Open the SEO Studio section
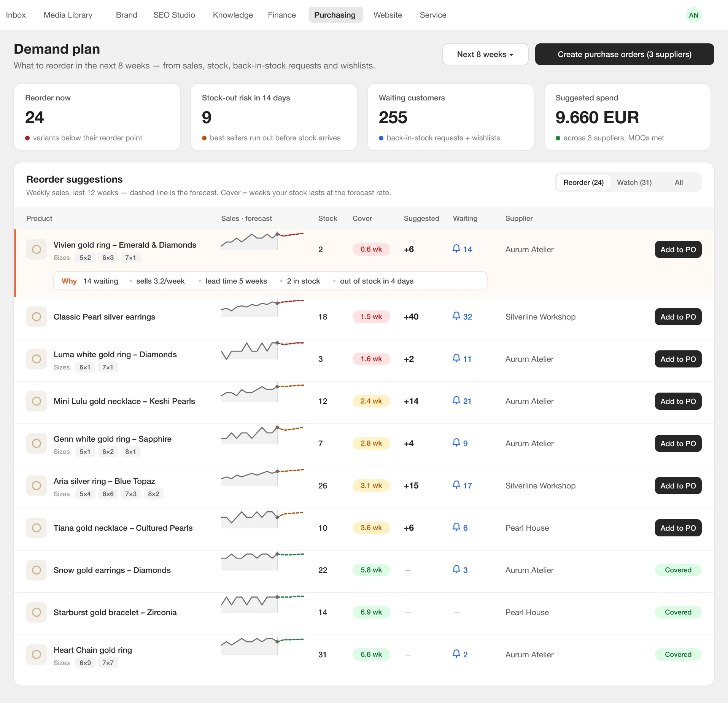The height and width of the screenshot is (703, 728). (174, 15)
